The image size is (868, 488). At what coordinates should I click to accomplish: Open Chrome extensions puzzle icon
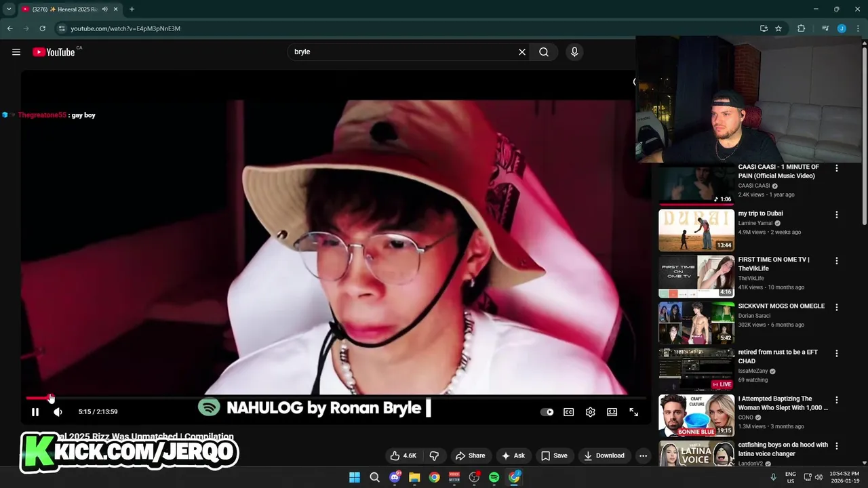(x=801, y=28)
